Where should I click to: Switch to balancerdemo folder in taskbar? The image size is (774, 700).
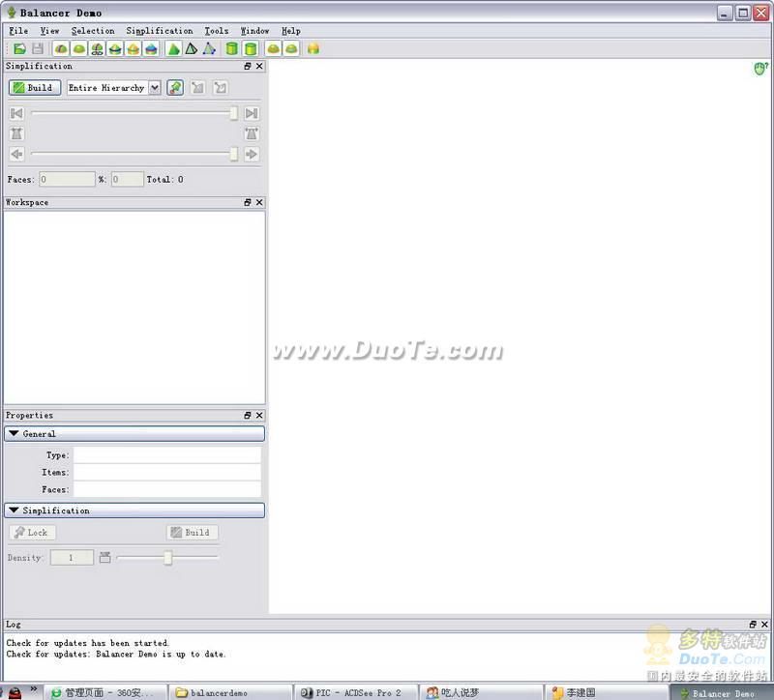230,692
